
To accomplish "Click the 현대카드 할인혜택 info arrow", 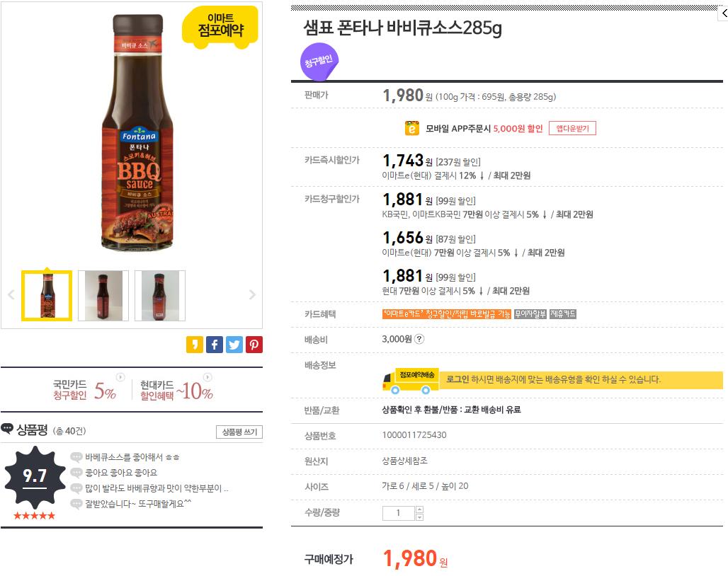I will click(207, 377).
